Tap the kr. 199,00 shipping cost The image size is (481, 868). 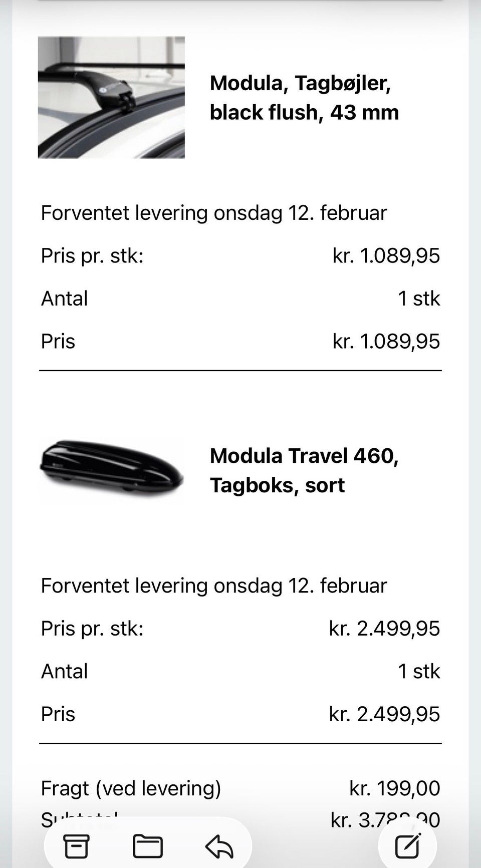coord(394,788)
